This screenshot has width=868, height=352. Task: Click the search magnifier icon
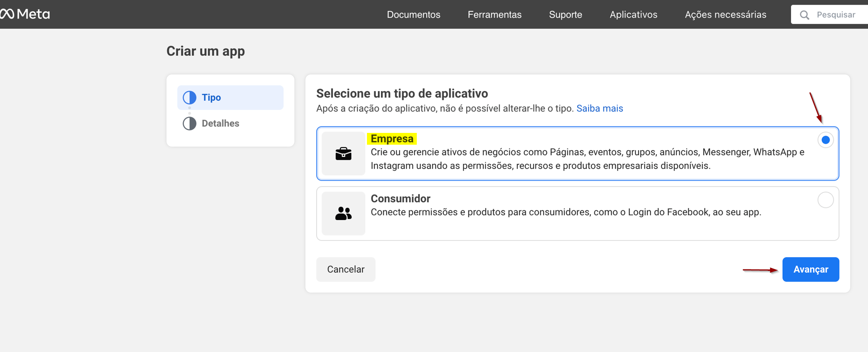804,15
